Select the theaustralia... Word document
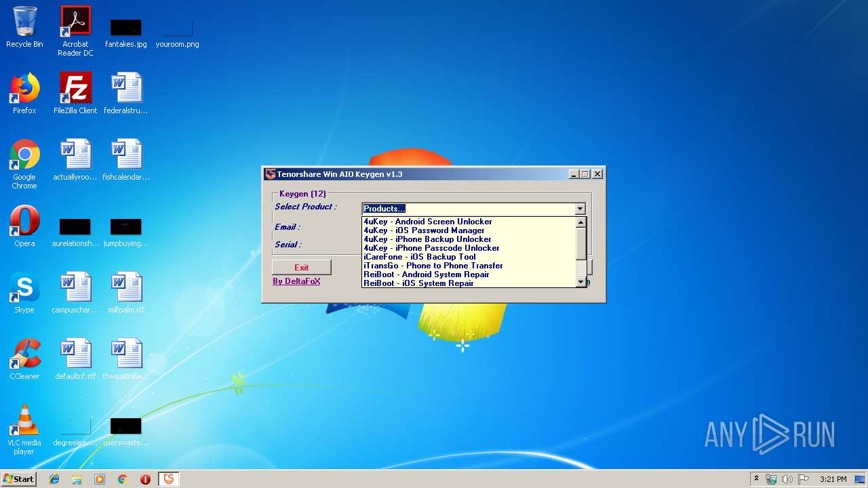The width and height of the screenshot is (868, 488). 126,359
